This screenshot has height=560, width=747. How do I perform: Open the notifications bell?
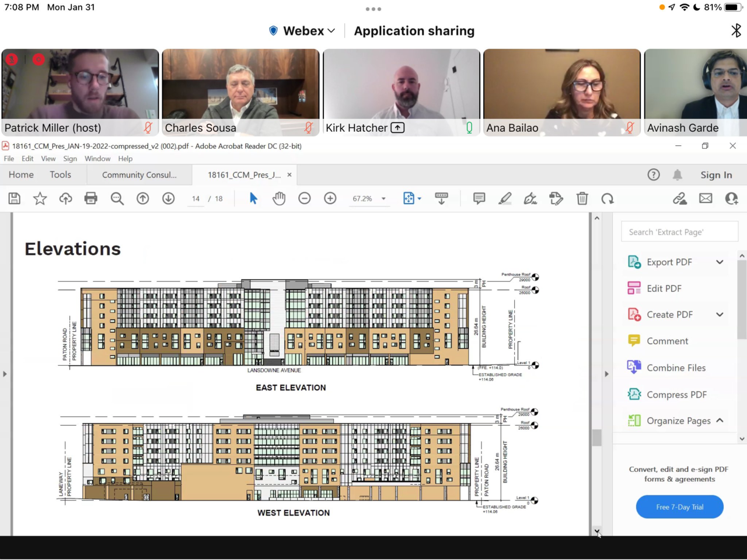coord(678,175)
